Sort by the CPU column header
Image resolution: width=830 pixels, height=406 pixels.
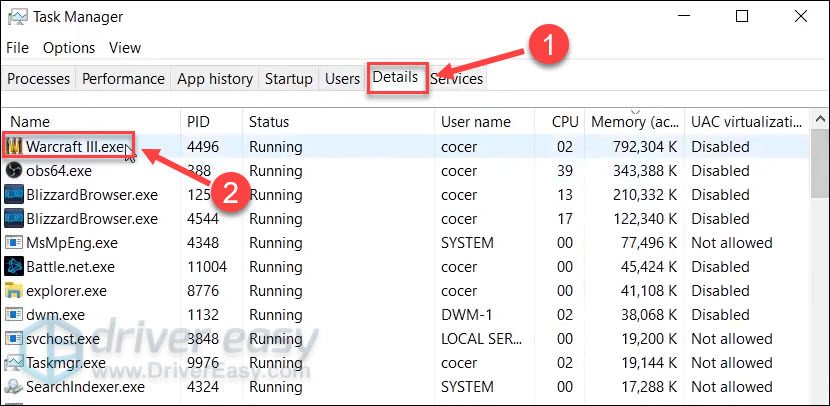coord(560,122)
